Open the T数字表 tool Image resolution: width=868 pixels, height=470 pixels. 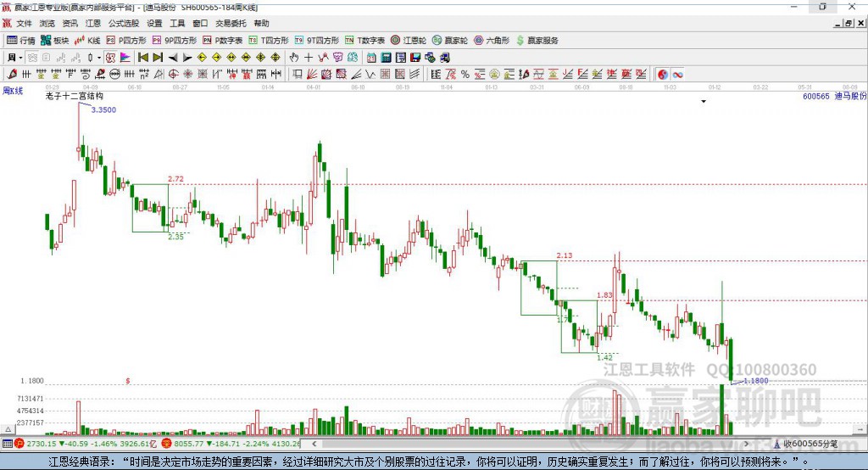[x=364, y=41]
